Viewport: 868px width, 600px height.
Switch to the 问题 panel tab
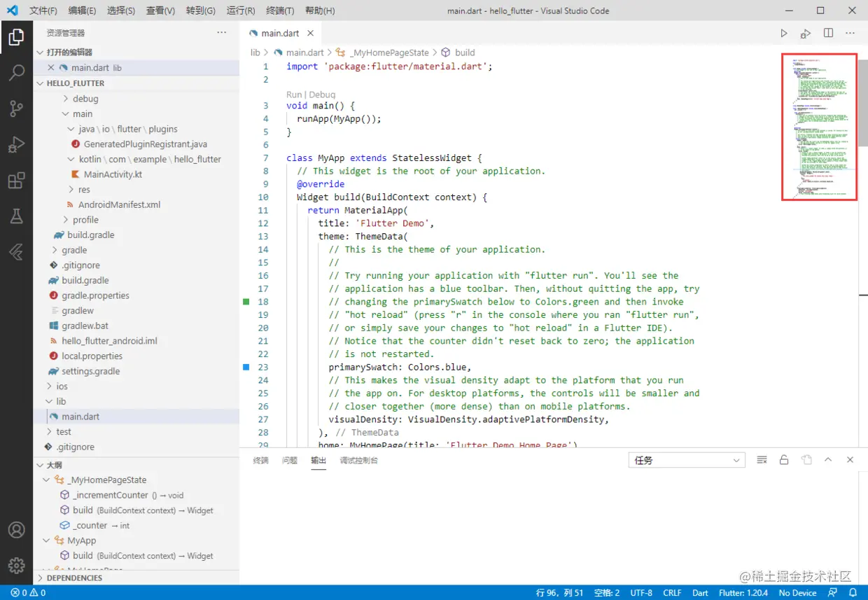[290, 460]
